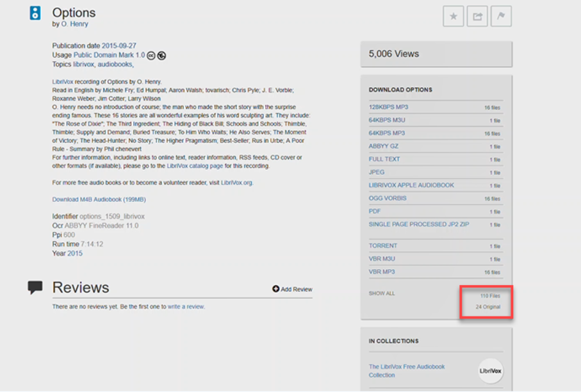Download the OGG VORBIS format
This screenshot has height=392, width=581.
tap(388, 198)
